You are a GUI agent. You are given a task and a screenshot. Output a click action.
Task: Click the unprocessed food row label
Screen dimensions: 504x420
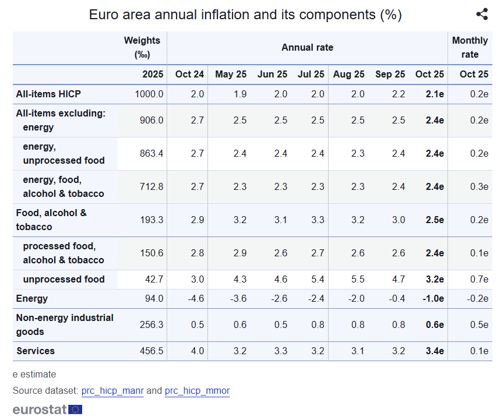64,280
